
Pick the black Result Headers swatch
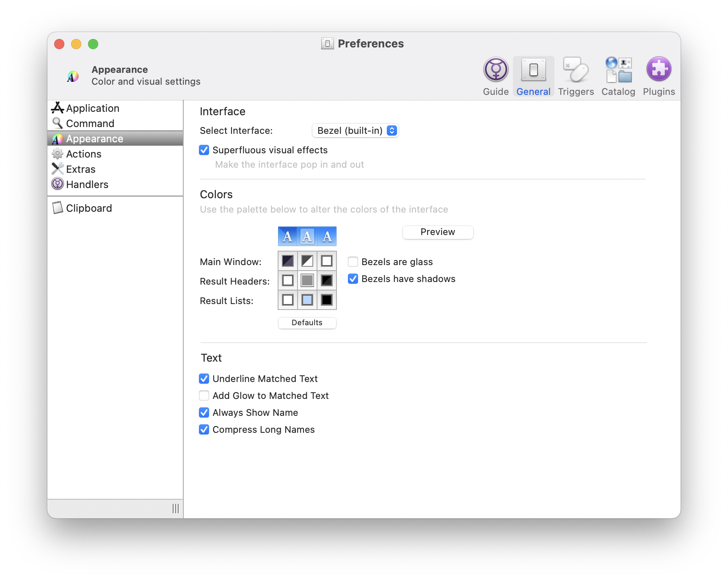tap(327, 280)
